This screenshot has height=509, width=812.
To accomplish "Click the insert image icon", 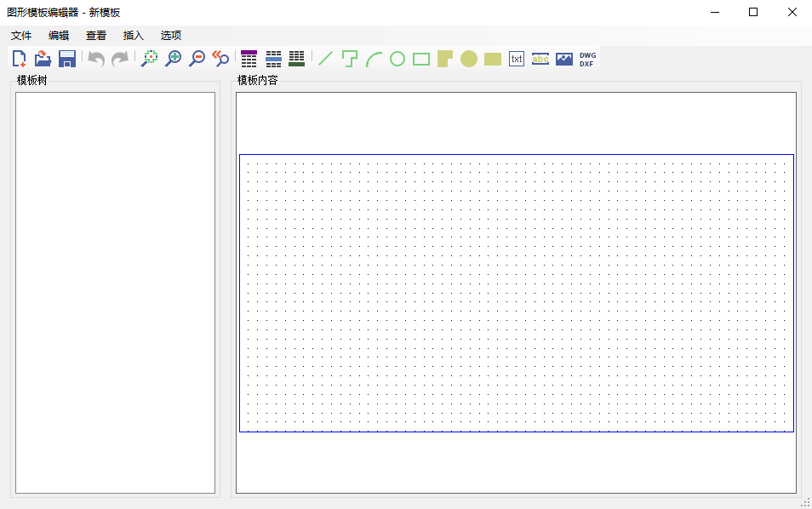I will coord(564,59).
